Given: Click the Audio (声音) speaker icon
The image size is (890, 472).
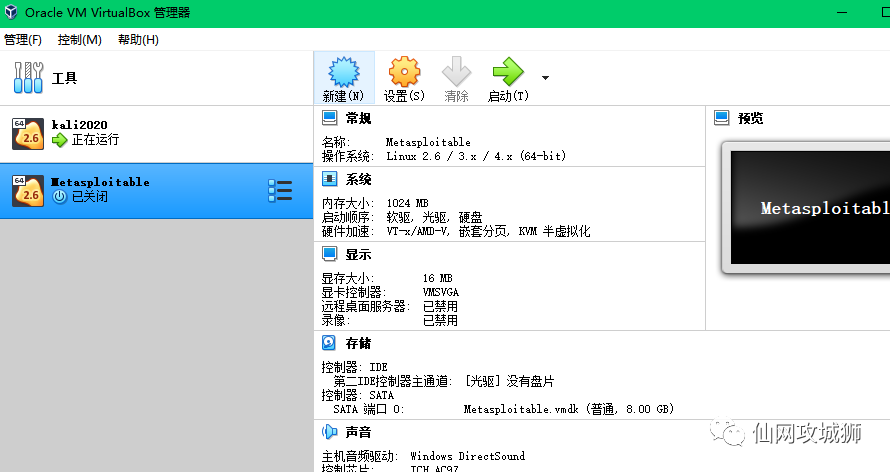Looking at the screenshot, I should point(329,432).
